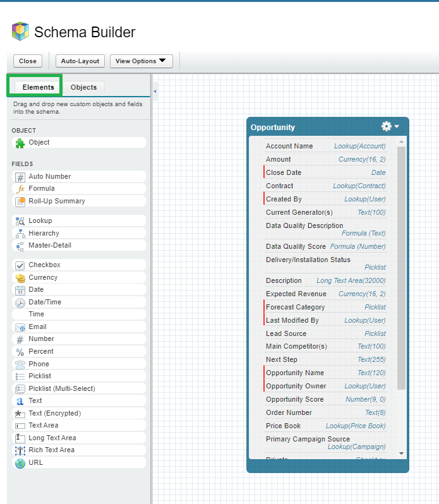439x504 pixels.
Task: Click the Opportunity Owner field row
Action: point(325,386)
